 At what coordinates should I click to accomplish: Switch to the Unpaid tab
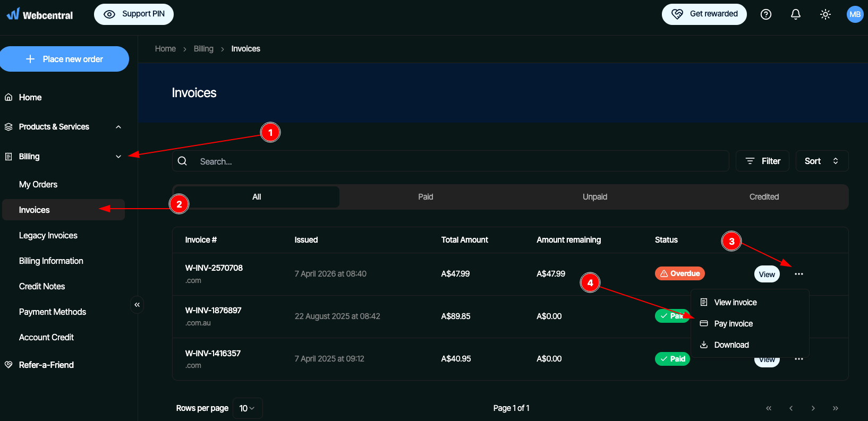594,197
